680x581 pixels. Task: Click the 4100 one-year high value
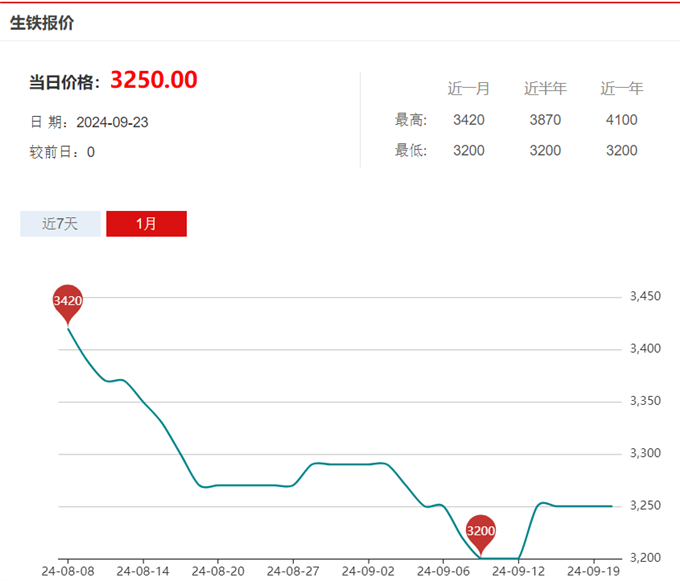tap(621, 120)
